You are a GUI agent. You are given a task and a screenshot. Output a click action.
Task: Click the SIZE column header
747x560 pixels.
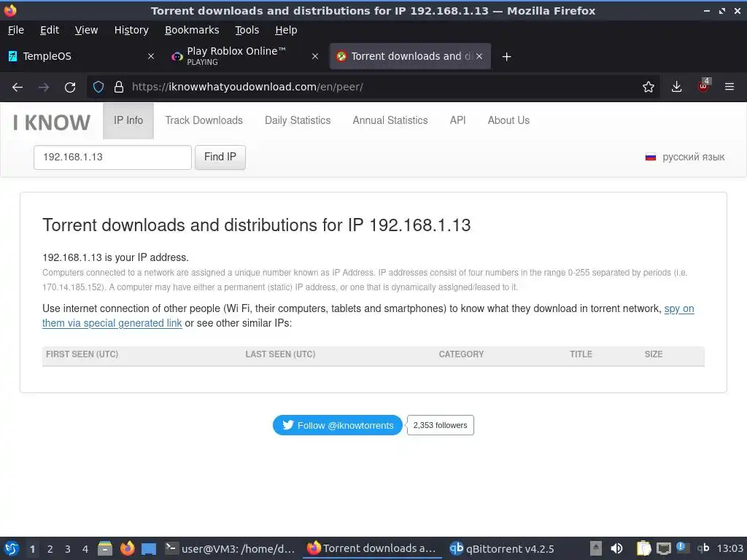(x=653, y=354)
